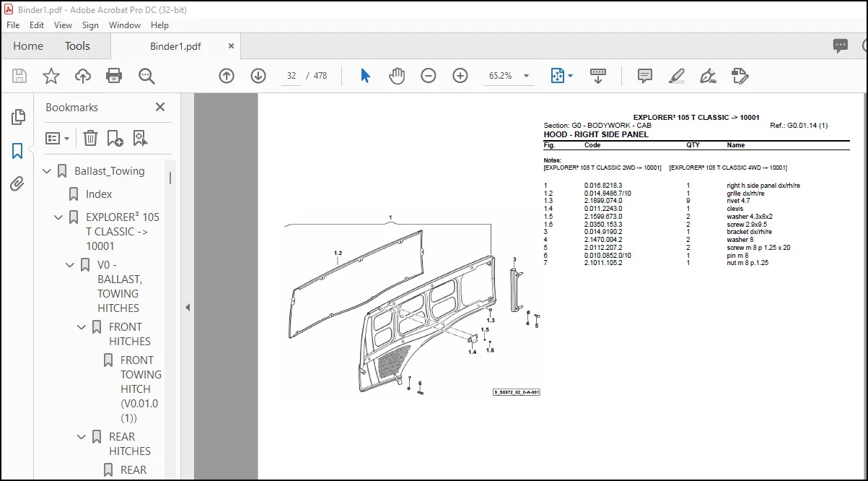The height and width of the screenshot is (481, 868).
Task: Click the Save file icon
Action: [19, 76]
